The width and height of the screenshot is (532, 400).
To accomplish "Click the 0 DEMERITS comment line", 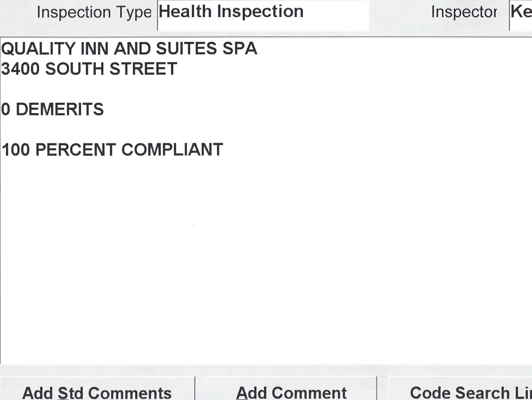I will (x=53, y=109).
